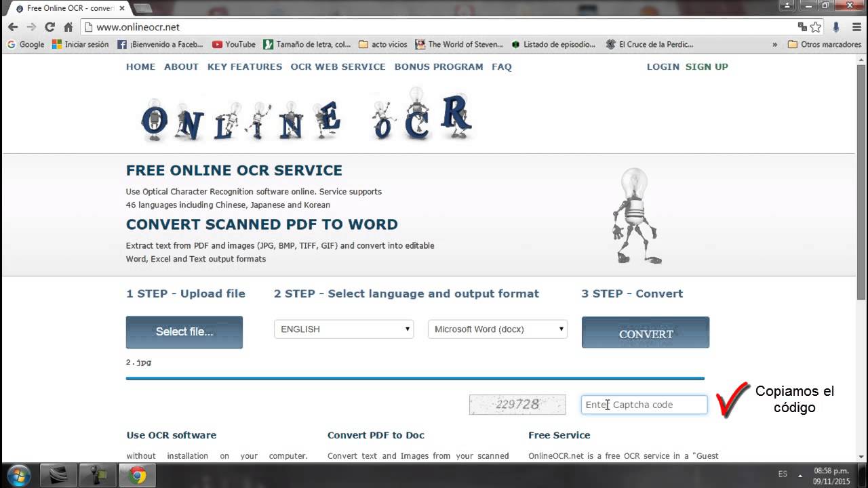The height and width of the screenshot is (488, 868).
Task: Open the Tamaño de letra bookmark
Action: [x=307, y=45]
